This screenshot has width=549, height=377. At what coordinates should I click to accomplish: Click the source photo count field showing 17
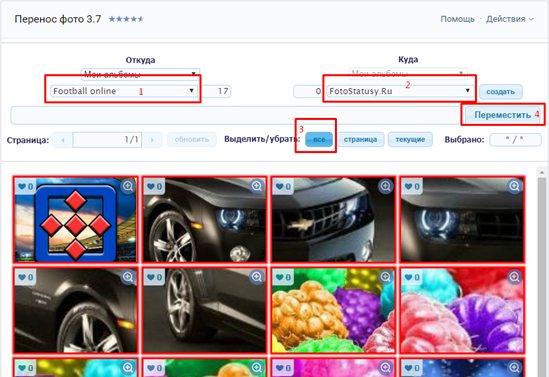pyautogui.click(x=217, y=91)
